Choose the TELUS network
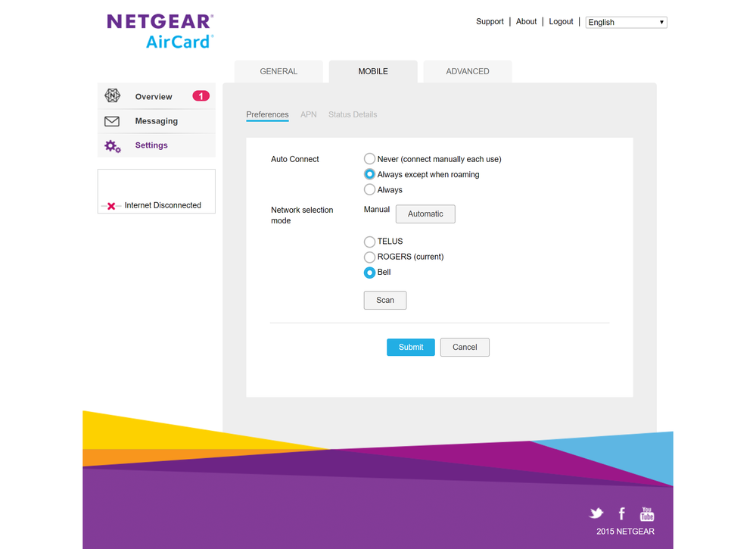756x549 pixels. pyautogui.click(x=369, y=242)
